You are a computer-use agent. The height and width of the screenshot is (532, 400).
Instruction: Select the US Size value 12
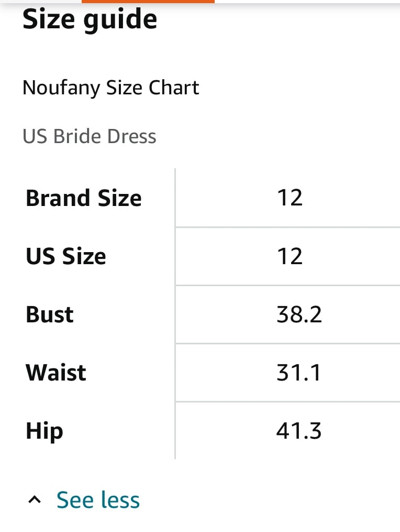click(290, 256)
